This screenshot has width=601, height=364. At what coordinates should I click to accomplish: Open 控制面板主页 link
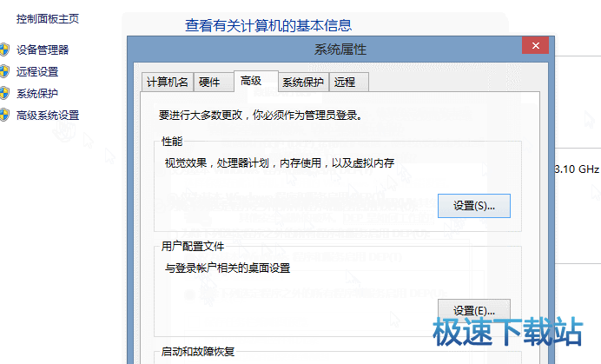48,19
